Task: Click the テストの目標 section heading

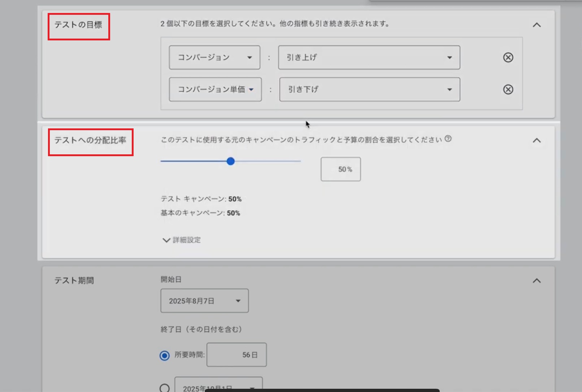Action: point(78,25)
